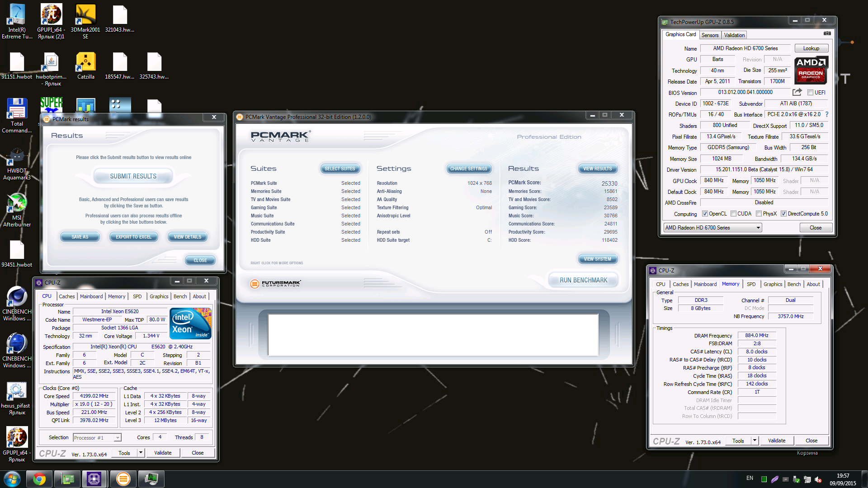Screen dimensions: 868x488
Task: Click VIEW RESULTS button
Action: (597, 169)
